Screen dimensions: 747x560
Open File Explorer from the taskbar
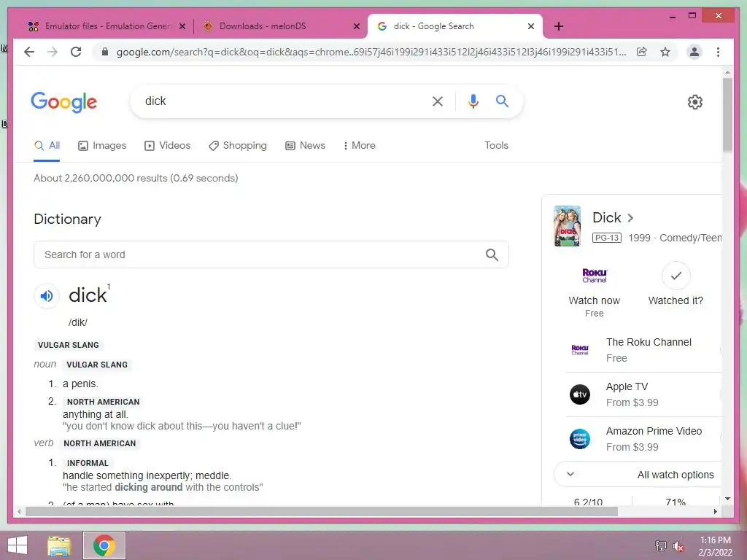(x=59, y=545)
